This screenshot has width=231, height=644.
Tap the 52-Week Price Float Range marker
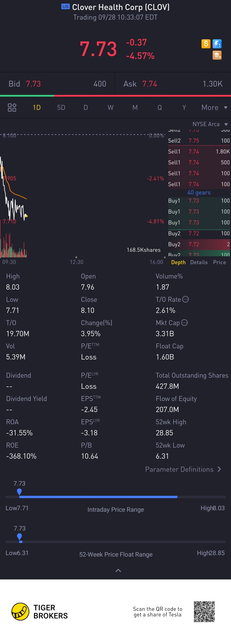tap(19, 537)
